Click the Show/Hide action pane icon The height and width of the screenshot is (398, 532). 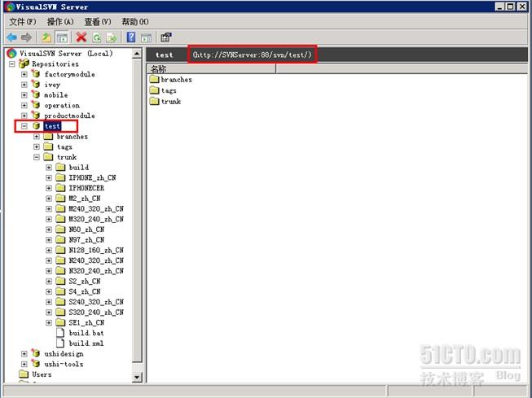coord(146,37)
